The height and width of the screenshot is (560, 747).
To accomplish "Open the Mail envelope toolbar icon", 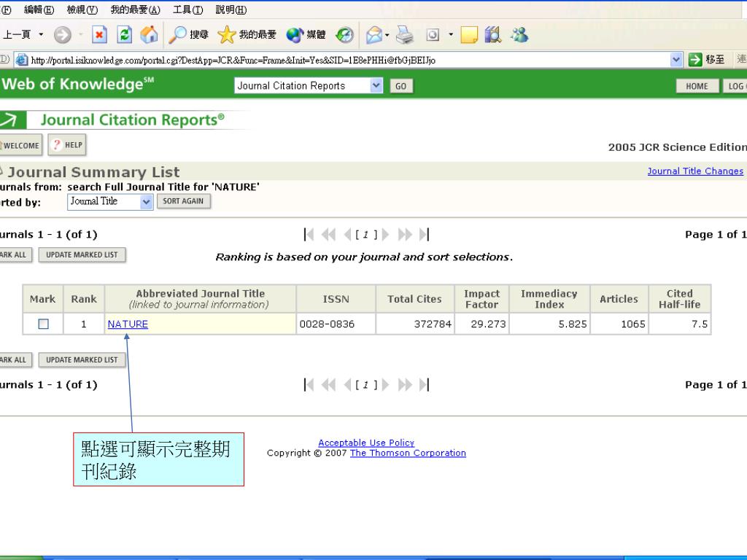I will pos(374,35).
